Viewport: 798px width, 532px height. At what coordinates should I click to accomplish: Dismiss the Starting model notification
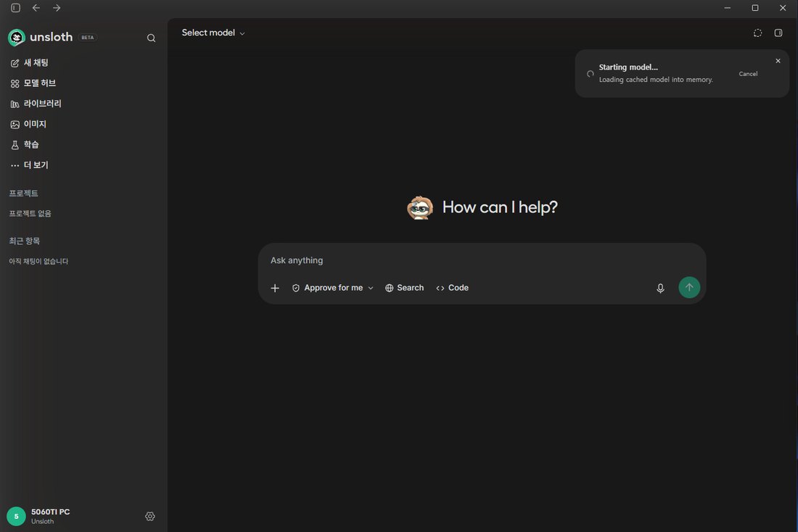tap(778, 61)
